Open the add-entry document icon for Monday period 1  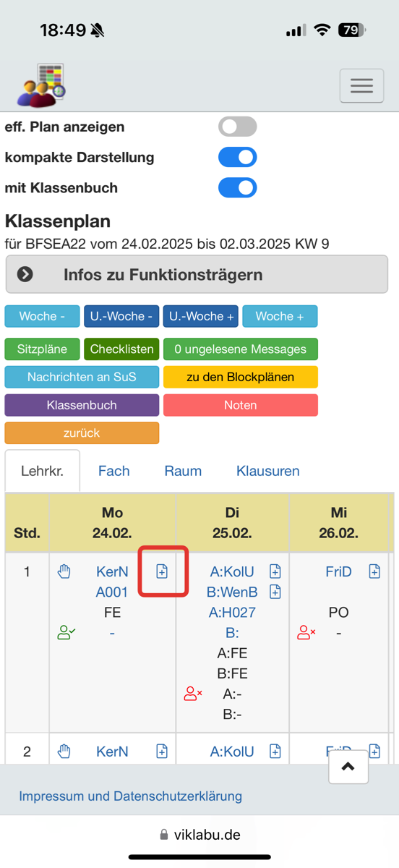tap(162, 571)
